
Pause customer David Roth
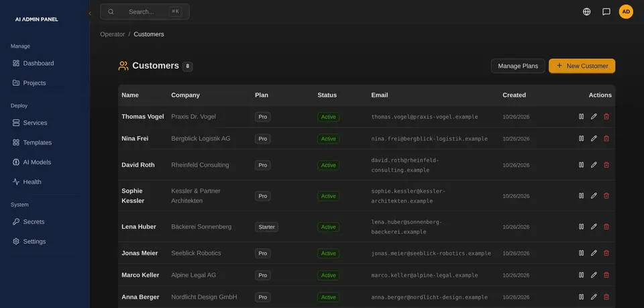coord(581,164)
